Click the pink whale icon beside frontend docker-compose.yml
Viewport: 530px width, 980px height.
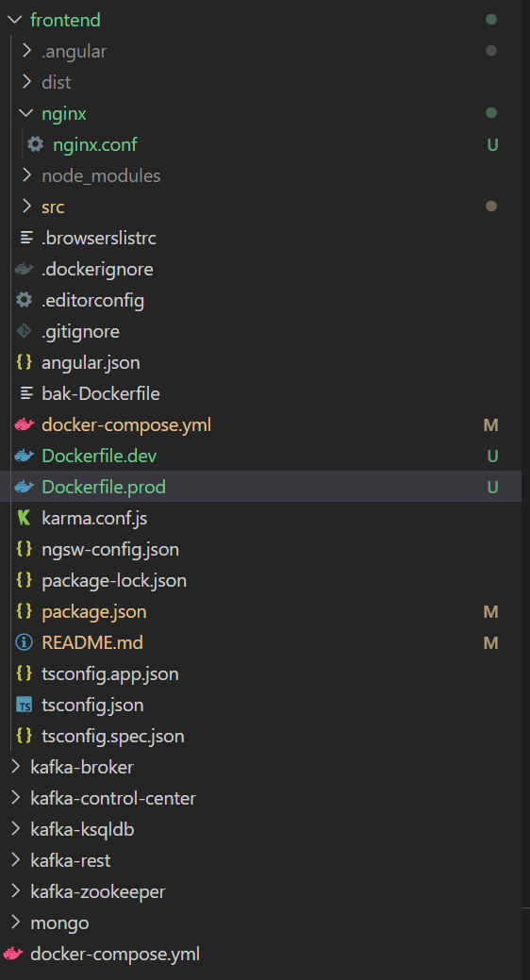[24, 425]
